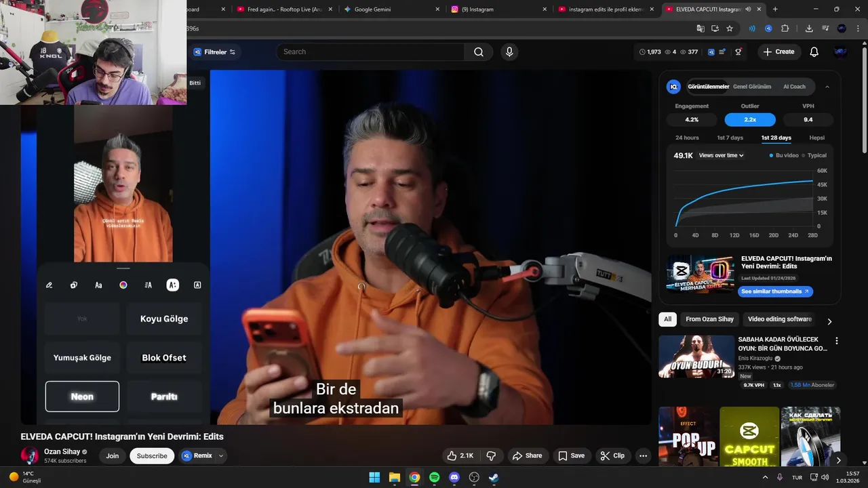This screenshot has width=868, height=488.
Task: Toggle the Engagement 4.2% metric
Action: 692,119
